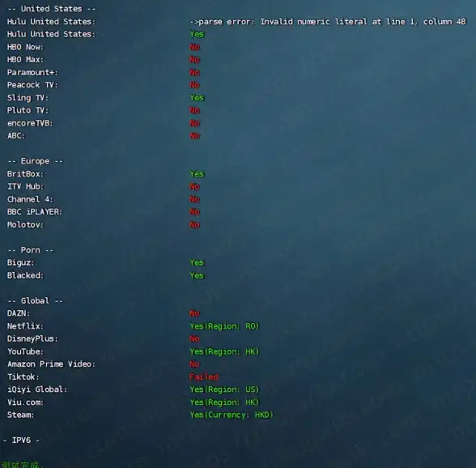Click the 'Blacked:' label
The image size is (476, 468).
[26, 275]
